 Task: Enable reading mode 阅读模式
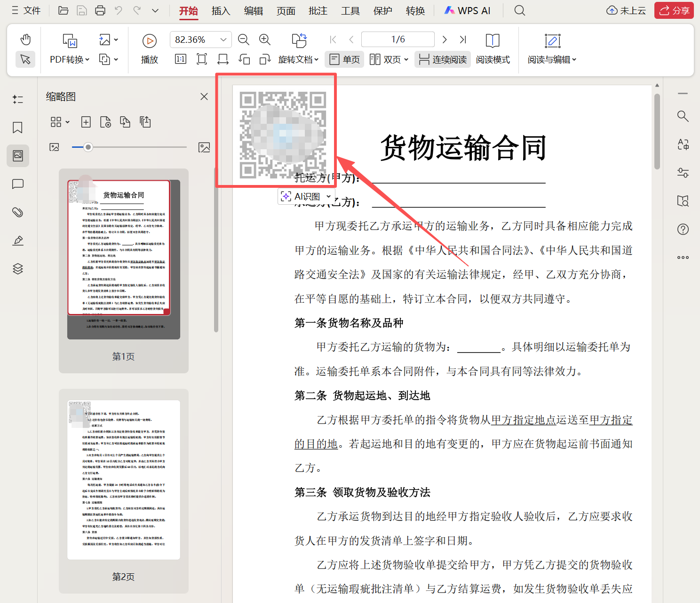493,48
